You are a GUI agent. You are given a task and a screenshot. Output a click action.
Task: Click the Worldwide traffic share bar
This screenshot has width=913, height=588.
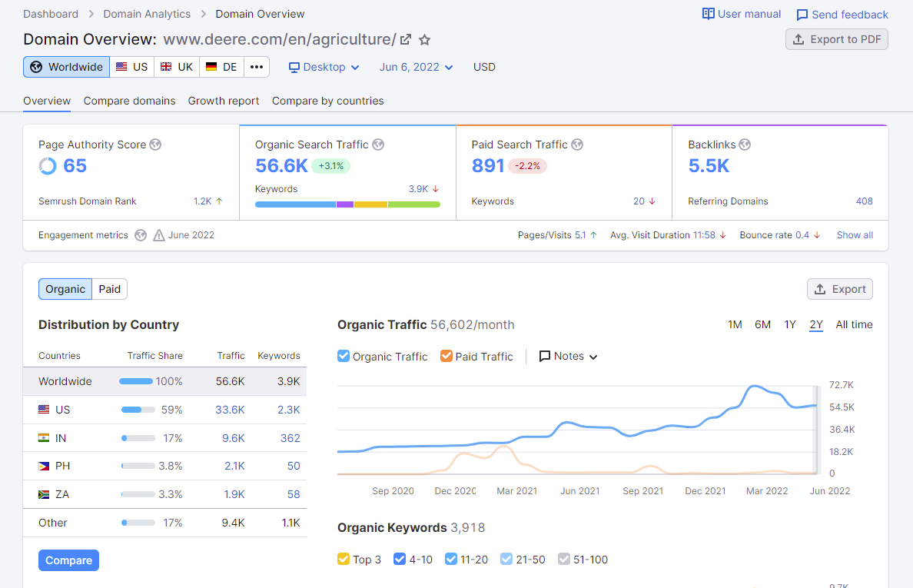tap(136, 381)
